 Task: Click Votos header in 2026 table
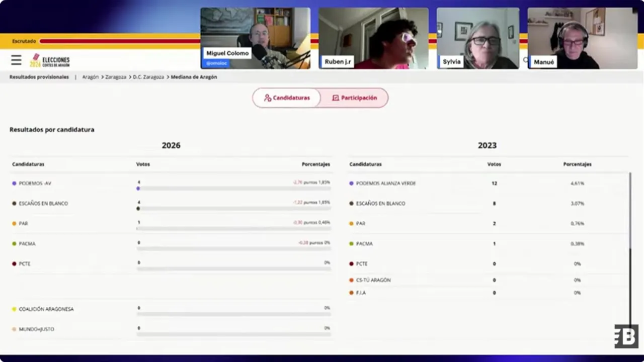click(143, 164)
